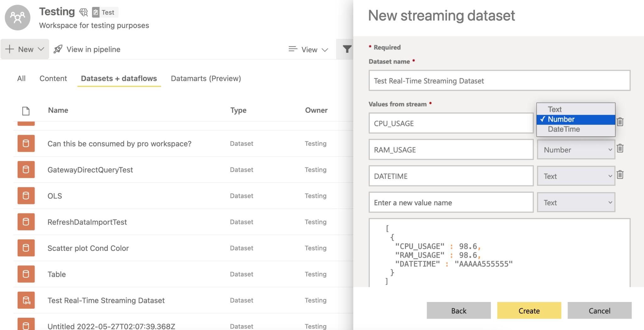The width and height of the screenshot is (644, 330).
Task: Click the dataset icon next to GatewayDirectQueryTest
Action: (26, 169)
